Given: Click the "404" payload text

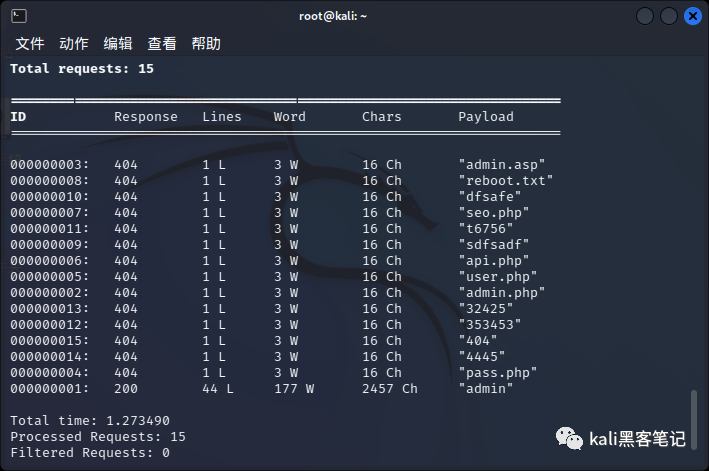Looking at the screenshot, I should [x=478, y=341].
